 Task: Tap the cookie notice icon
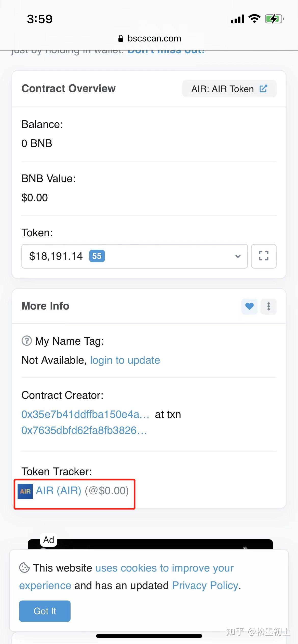pos(24,568)
